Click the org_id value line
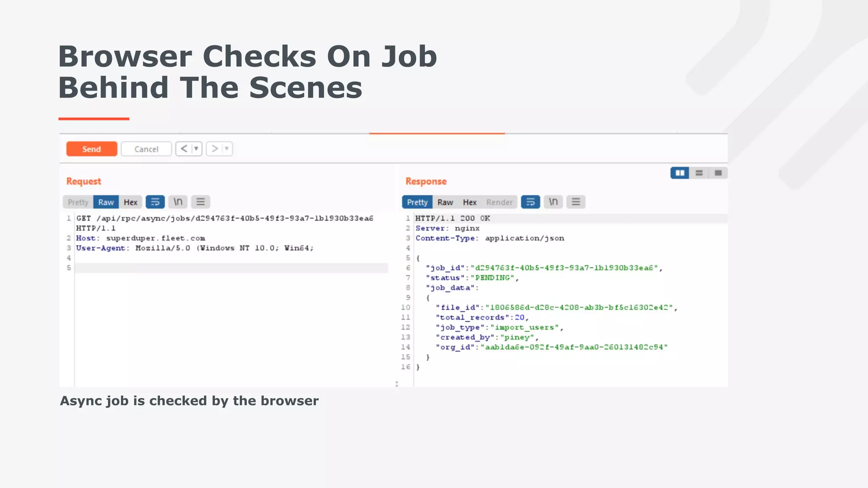This screenshot has height=488, width=868. [x=552, y=347]
